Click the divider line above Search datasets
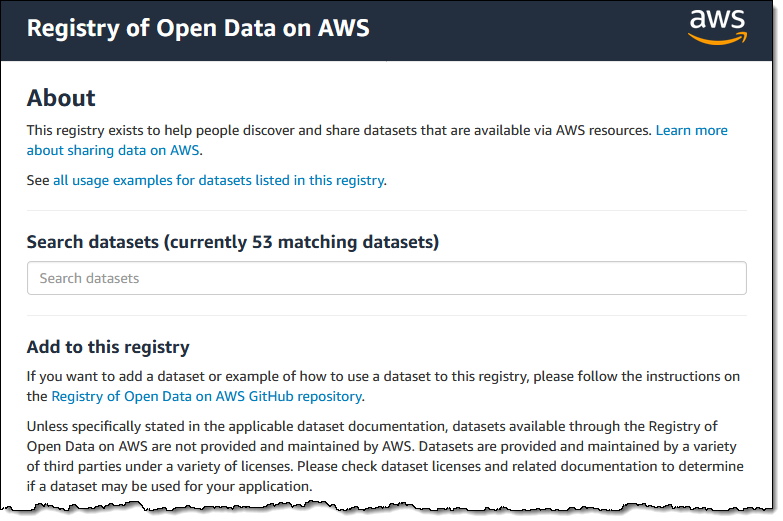The image size is (783, 521). click(x=386, y=211)
